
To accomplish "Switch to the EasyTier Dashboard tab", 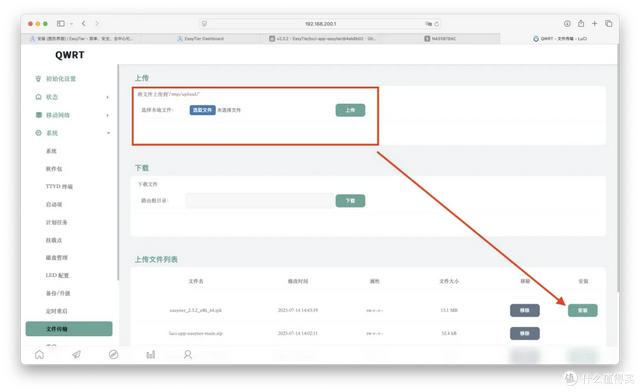I will coord(201,38).
